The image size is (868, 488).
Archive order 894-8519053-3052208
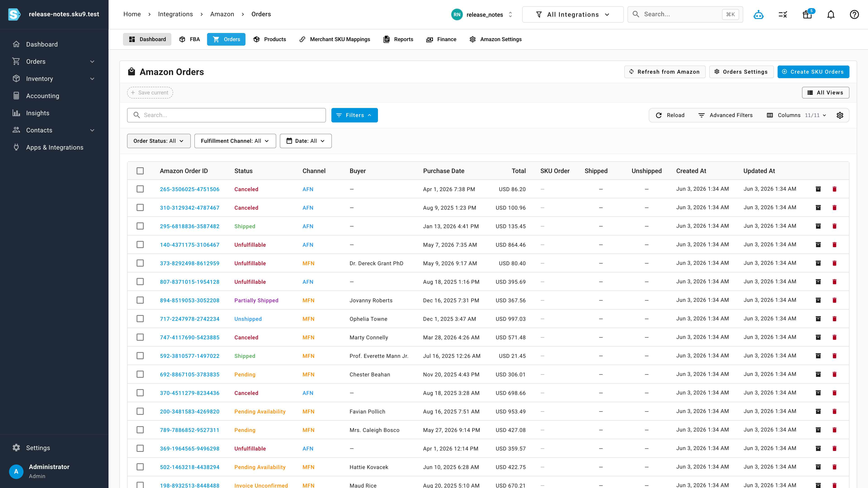pos(818,300)
